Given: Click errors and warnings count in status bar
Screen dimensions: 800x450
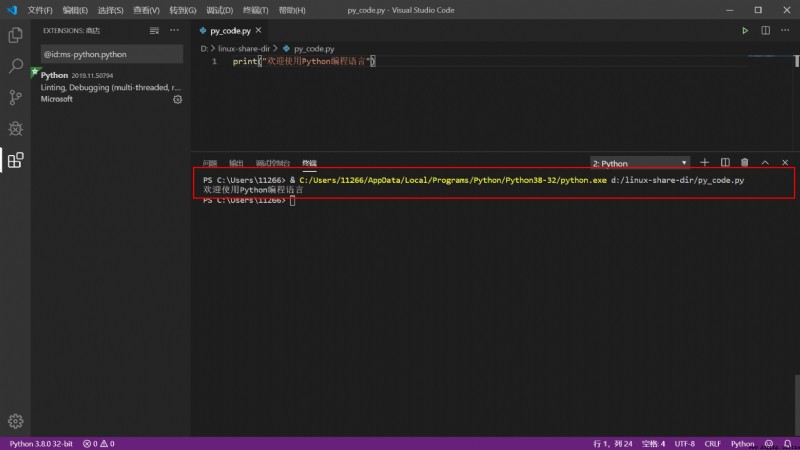Looking at the screenshot, I should (98, 444).
